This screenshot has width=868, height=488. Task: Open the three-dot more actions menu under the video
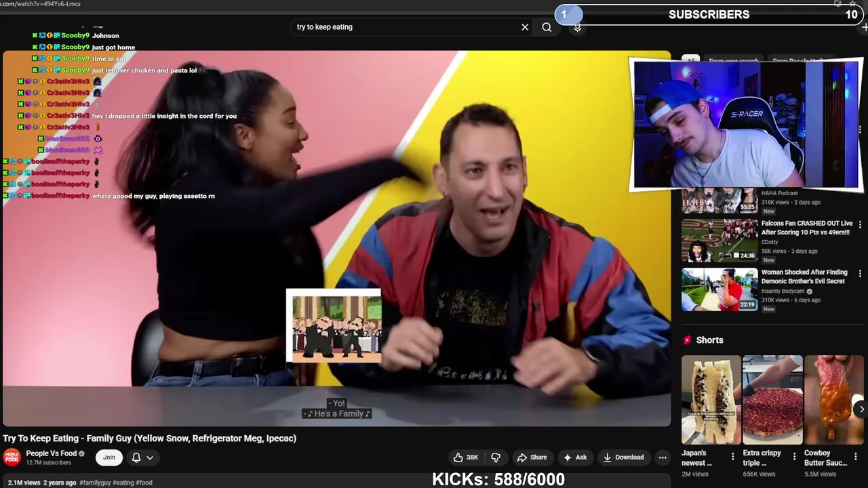663,457
